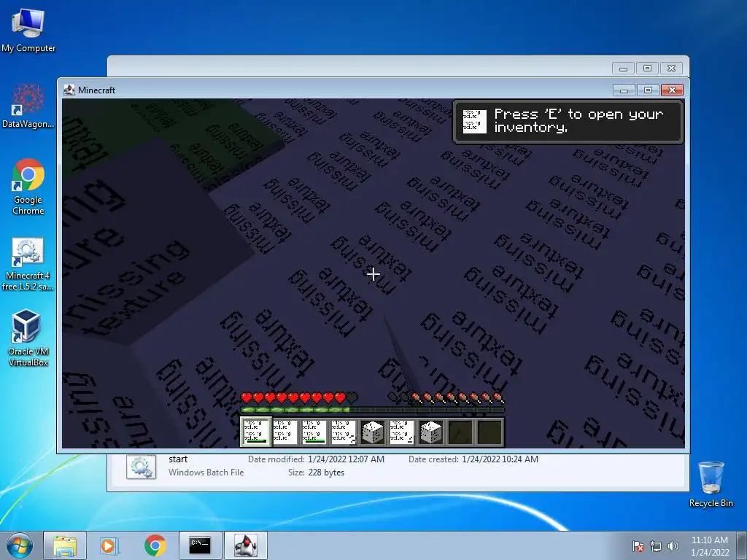747x560 pixels.
Task: Maximize the background Explorer window
Action: 648,69
